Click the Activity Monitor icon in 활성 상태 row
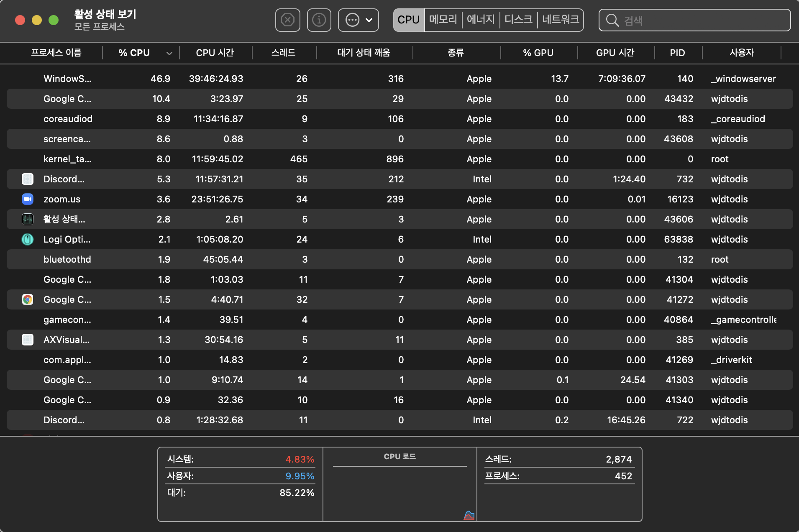 coord(28,219)
